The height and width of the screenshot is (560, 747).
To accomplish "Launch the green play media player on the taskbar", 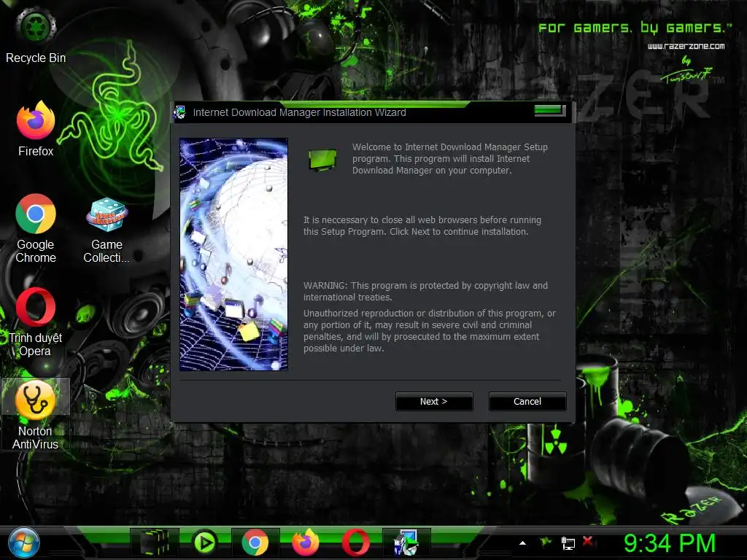I will [205, 542].
